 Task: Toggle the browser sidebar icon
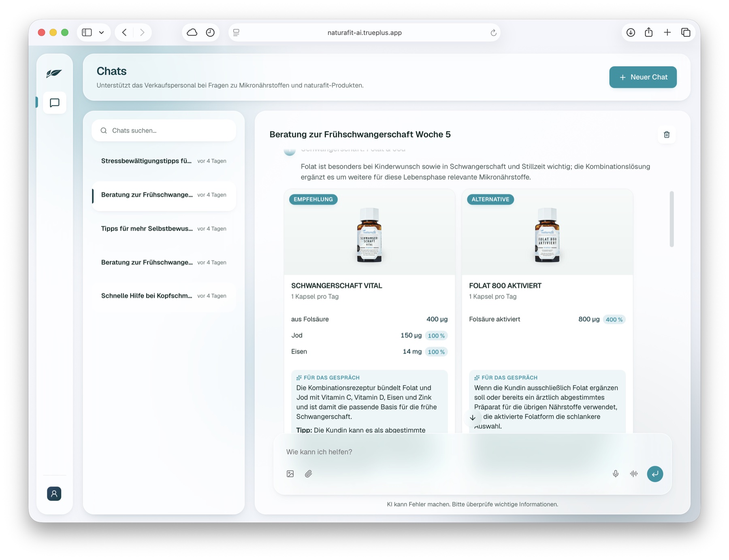coord(87,32)
